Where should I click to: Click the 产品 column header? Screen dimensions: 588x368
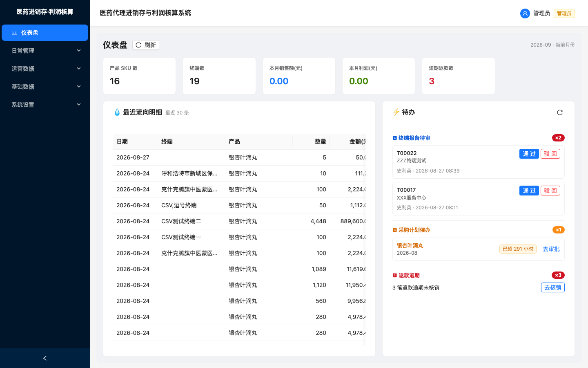[x=259, y=141]
